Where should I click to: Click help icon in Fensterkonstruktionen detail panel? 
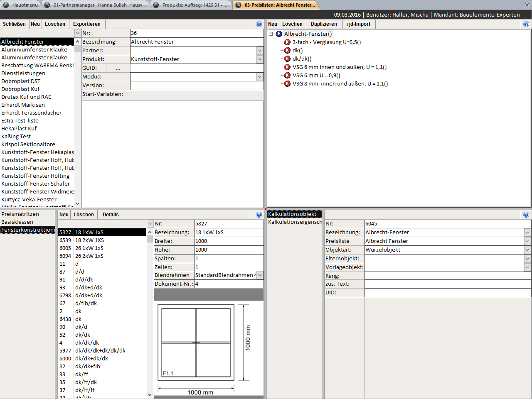259,215
